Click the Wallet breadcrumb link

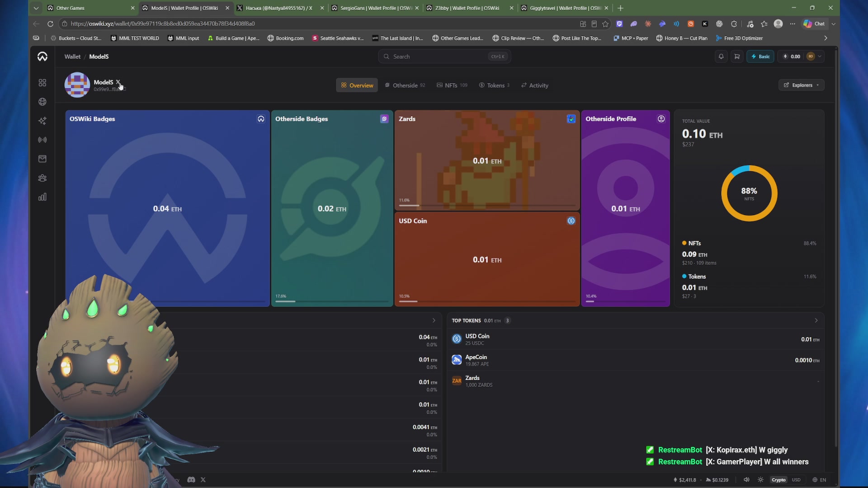point(72,56)
